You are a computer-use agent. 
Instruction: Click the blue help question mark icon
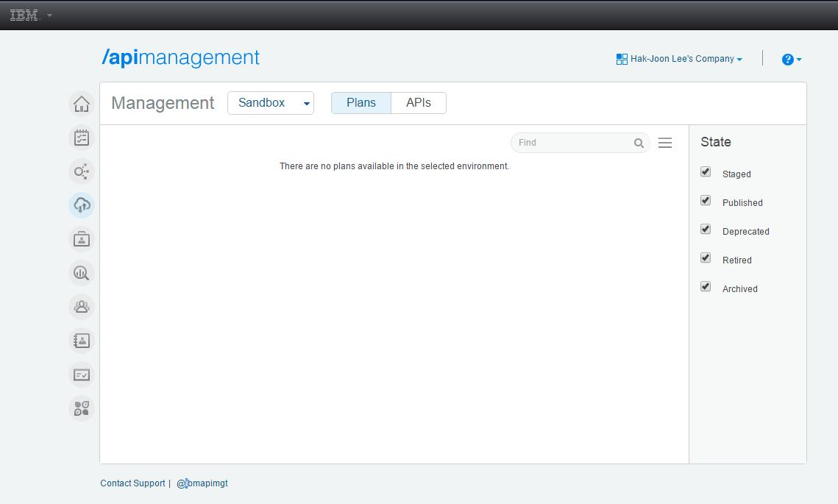coord(787,60)
